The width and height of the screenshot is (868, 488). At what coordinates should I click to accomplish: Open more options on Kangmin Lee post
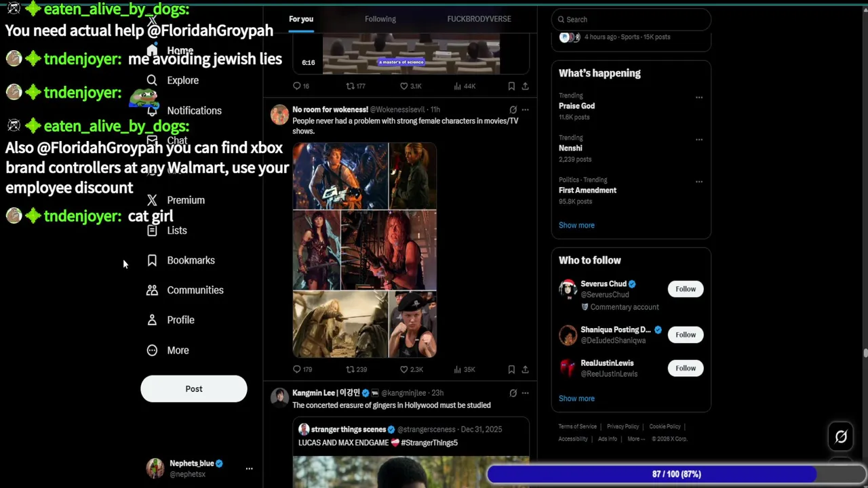[x=525, y=393]
